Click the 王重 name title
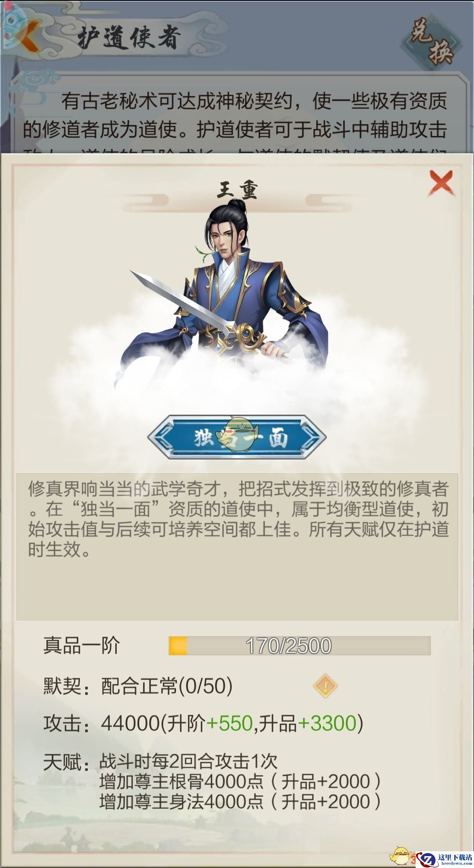Viewport: 474px width, 868px height. tap(237, 190)
